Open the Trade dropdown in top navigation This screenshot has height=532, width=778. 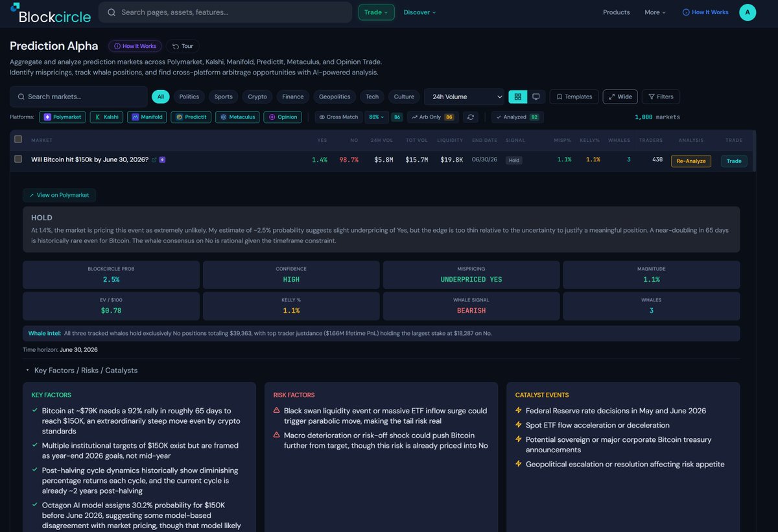click(376, 12)
